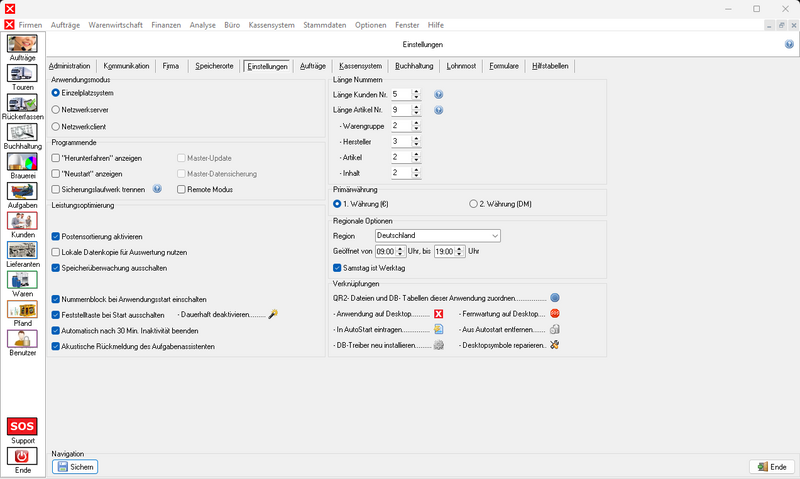
Task: Open the Buchhaltung sidebar icon
Action: (x=22, y=132)
